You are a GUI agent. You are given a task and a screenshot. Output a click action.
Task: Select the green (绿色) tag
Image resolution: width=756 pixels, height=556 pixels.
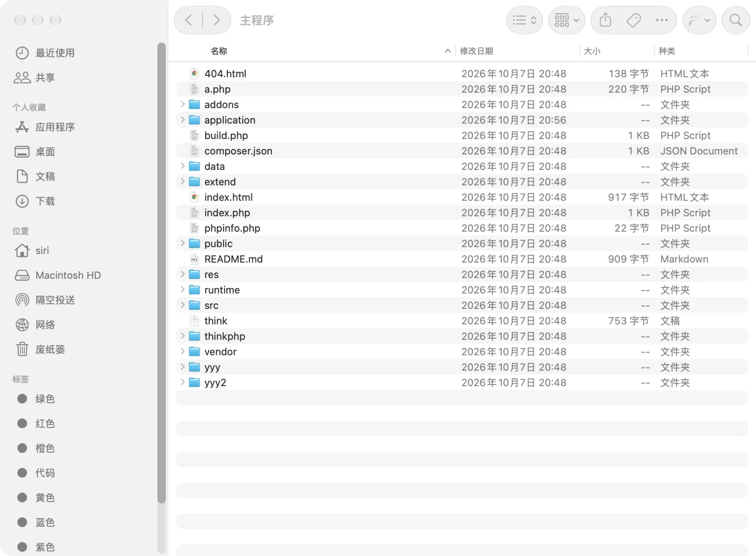(x=36, y=399)
